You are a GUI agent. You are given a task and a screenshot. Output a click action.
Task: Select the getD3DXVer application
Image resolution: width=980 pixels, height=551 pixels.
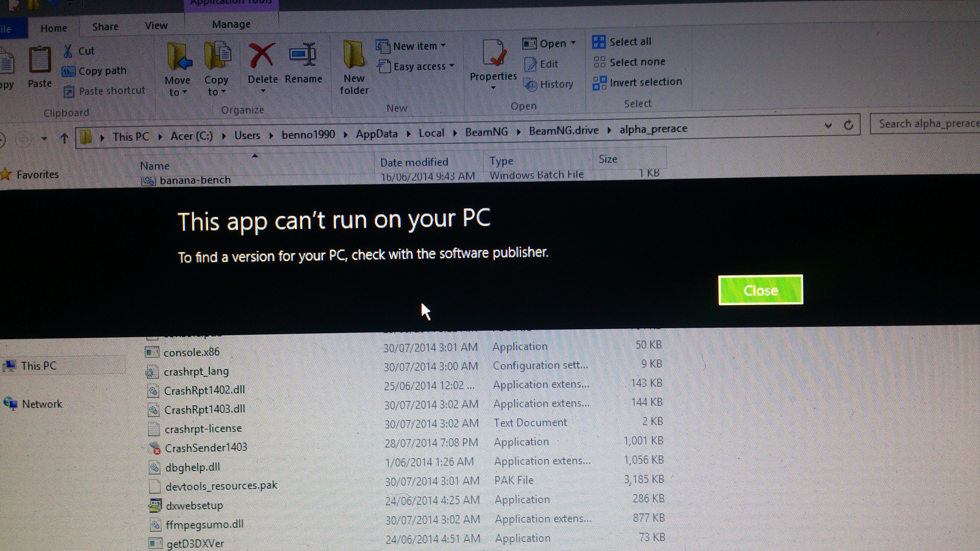pos(195,544)
